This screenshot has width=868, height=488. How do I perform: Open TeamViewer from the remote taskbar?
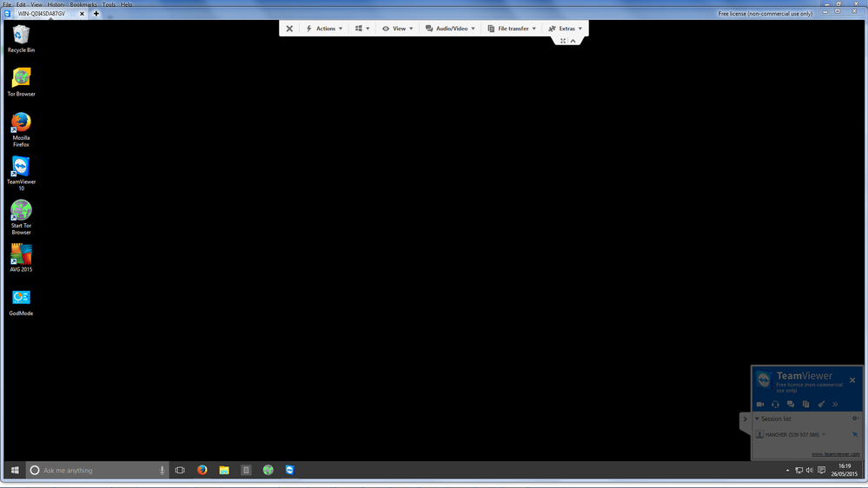(289, 471)
